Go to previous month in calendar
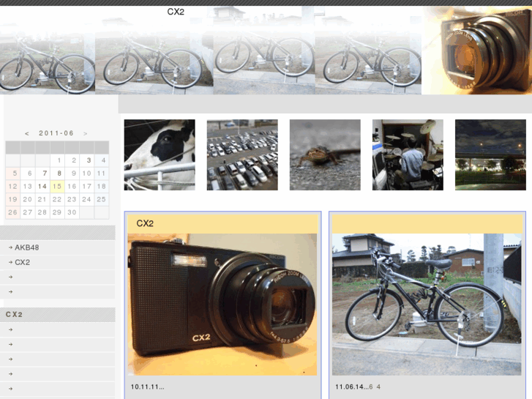Viewport: 532px width, 399px height. [27, 133]
